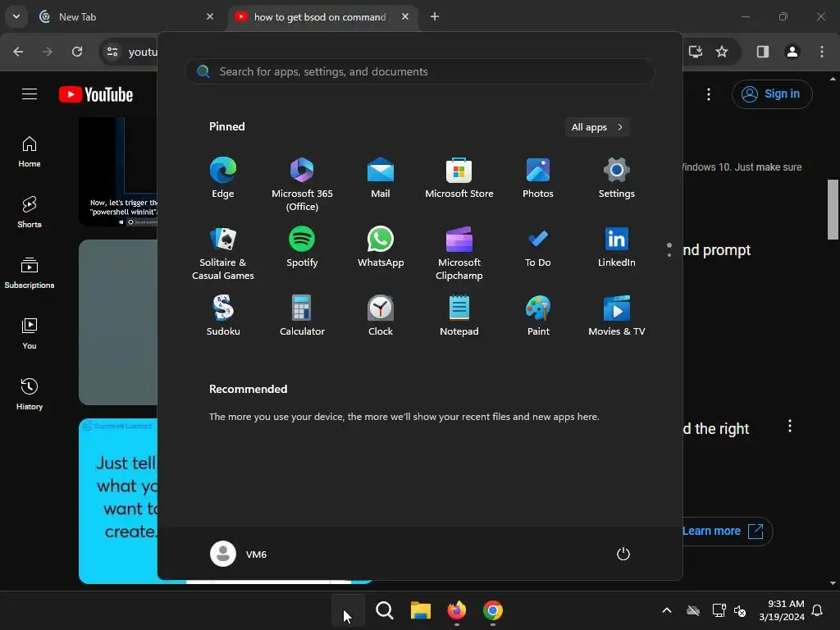Open YouTube History
This screenshot has width=840, height=630.
(x=30, y=395)
